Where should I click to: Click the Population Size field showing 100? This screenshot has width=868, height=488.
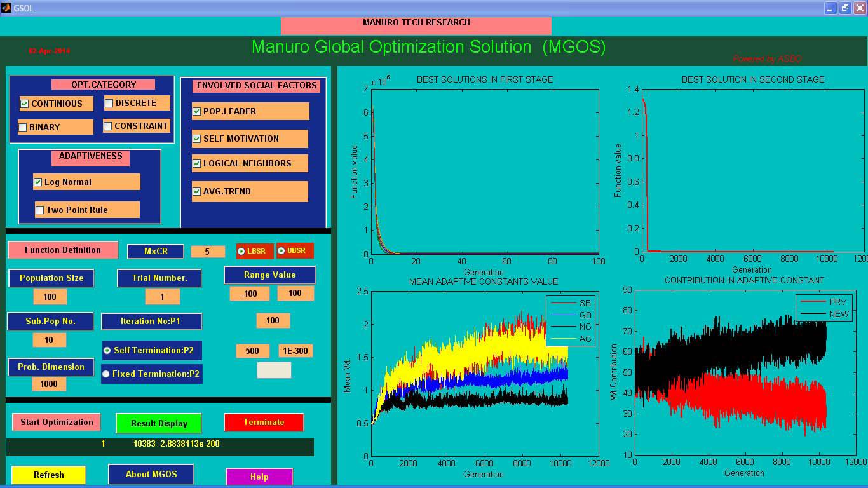tap(50, 297)
